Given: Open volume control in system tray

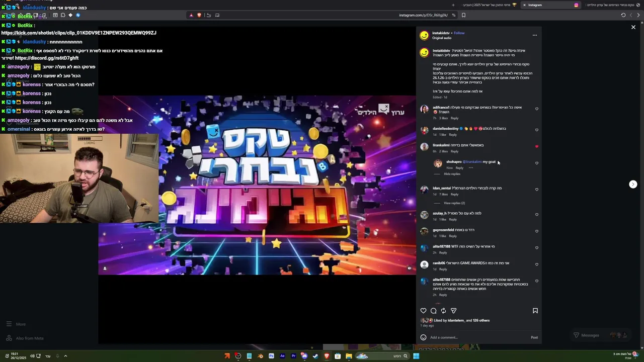Looking at the screenshot, I should (32, 356).
